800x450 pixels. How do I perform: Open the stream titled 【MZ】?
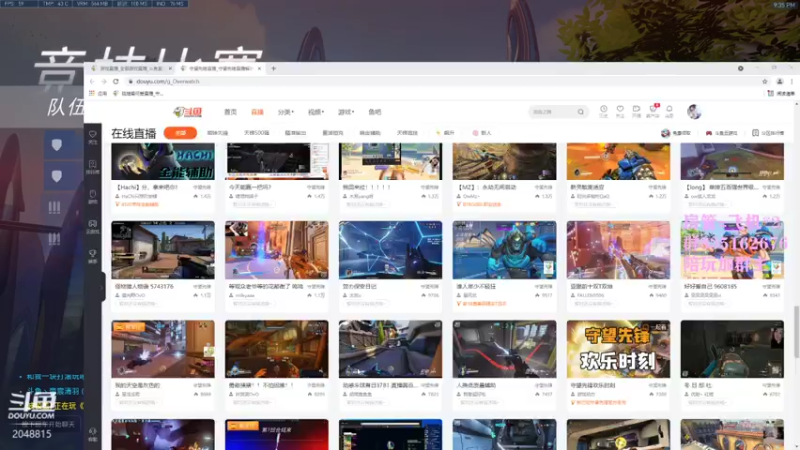(x=487, y=187)
